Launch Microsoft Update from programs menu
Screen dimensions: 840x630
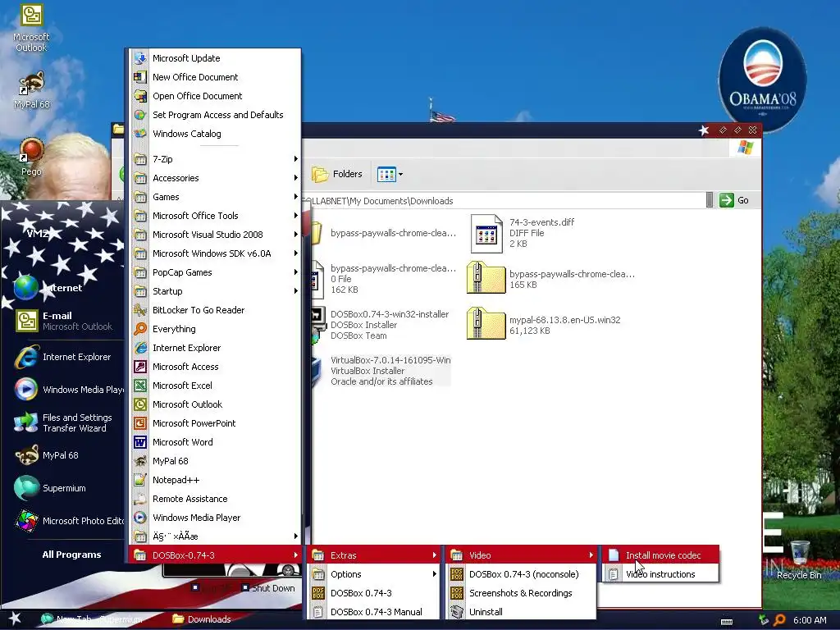[216, 58]
